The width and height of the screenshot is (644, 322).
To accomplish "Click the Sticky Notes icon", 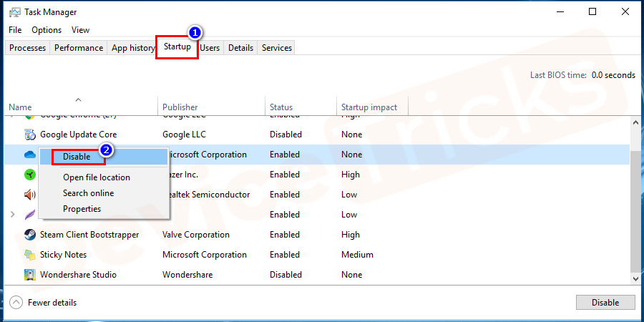I will (x=30, y=255).
